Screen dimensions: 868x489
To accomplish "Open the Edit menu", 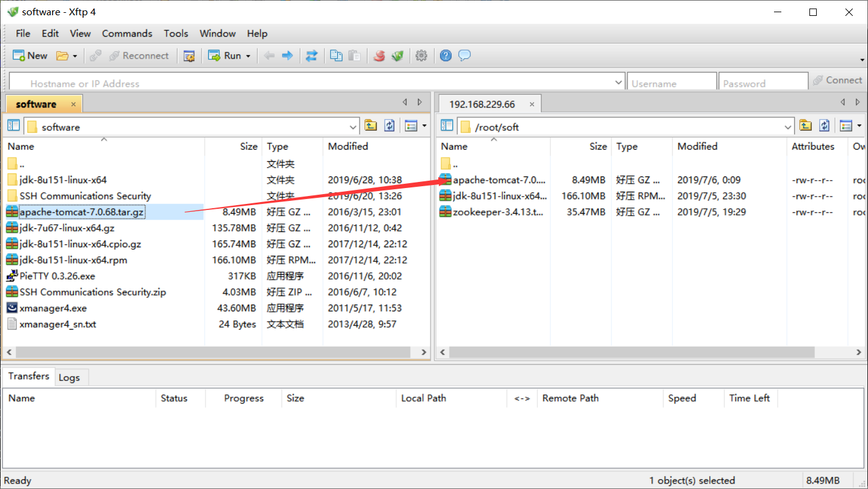I will pyautogui.click(x=50, y=34).
